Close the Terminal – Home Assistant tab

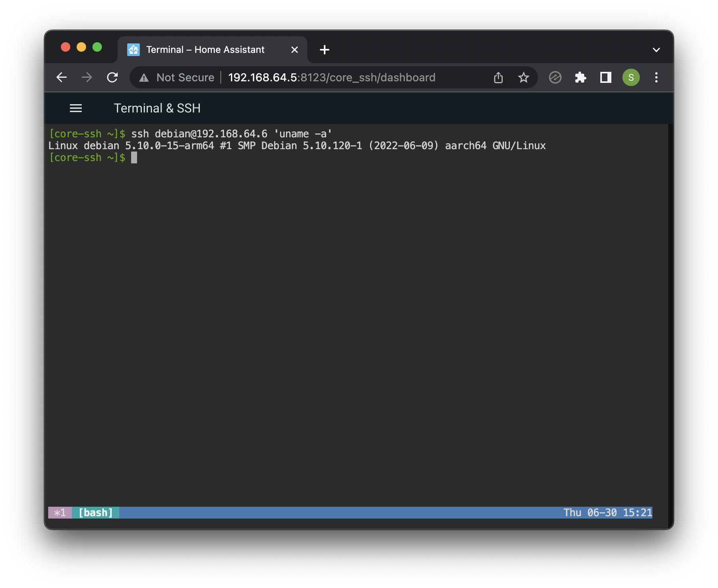point(294,50)
